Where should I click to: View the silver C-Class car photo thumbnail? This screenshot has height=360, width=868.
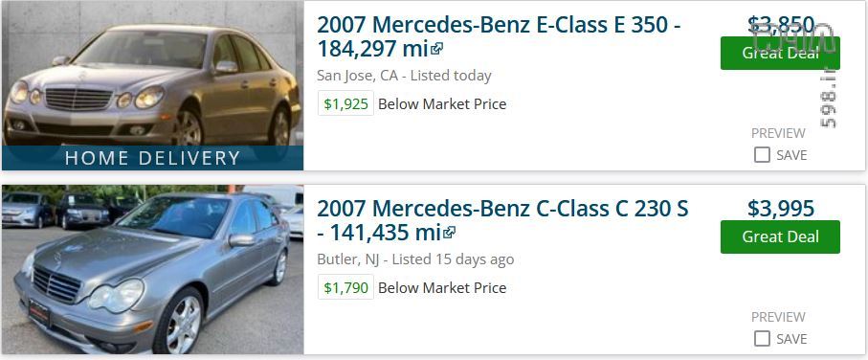click(153, 270)
